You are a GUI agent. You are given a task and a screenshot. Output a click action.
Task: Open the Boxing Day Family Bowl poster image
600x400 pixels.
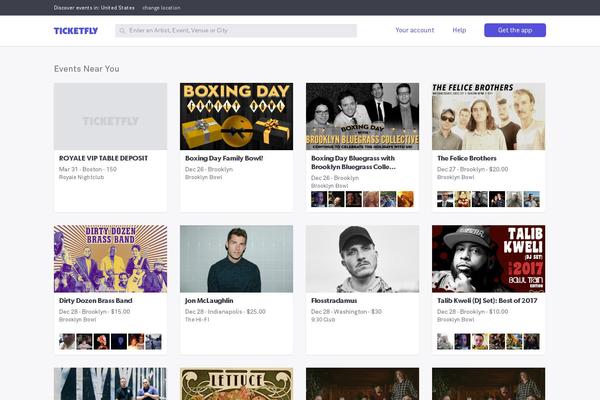pos(236,116)
